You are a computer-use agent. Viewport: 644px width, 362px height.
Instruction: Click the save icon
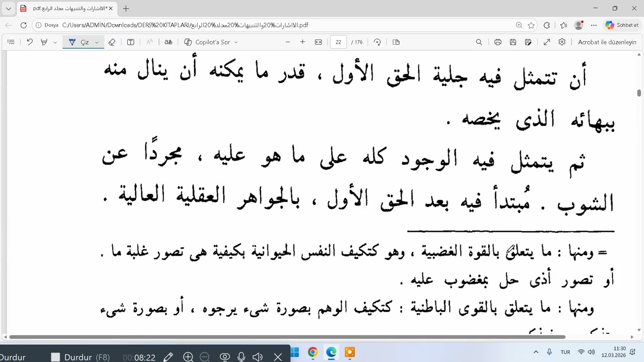pyautogui.click(x=513, y=42)
